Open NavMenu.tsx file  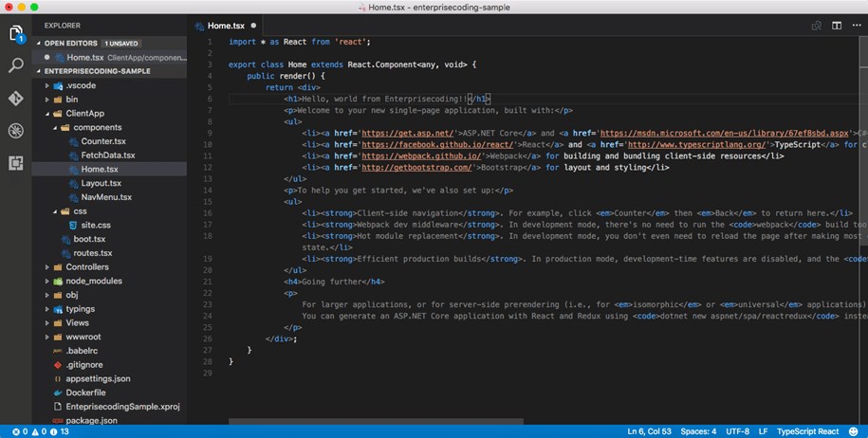106,197
